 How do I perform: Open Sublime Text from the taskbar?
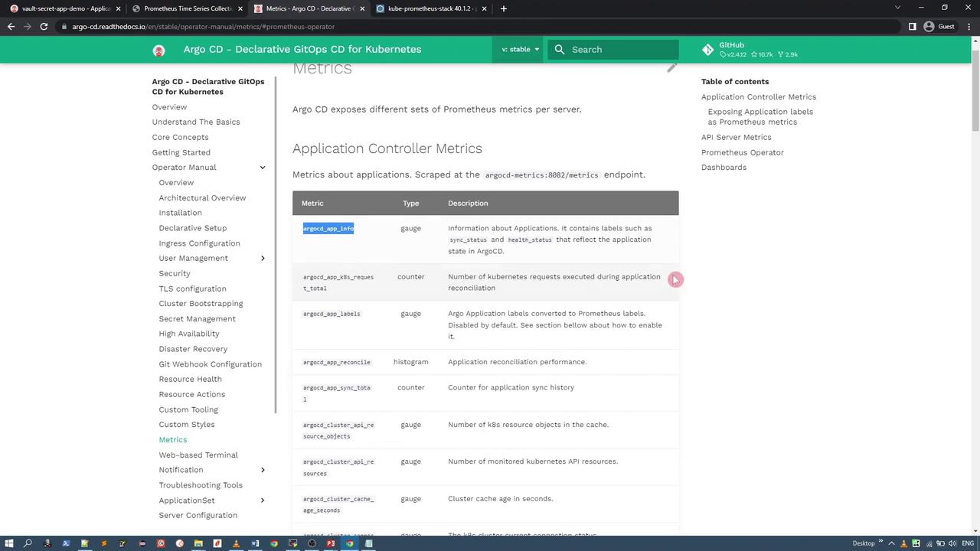(104, 543)
